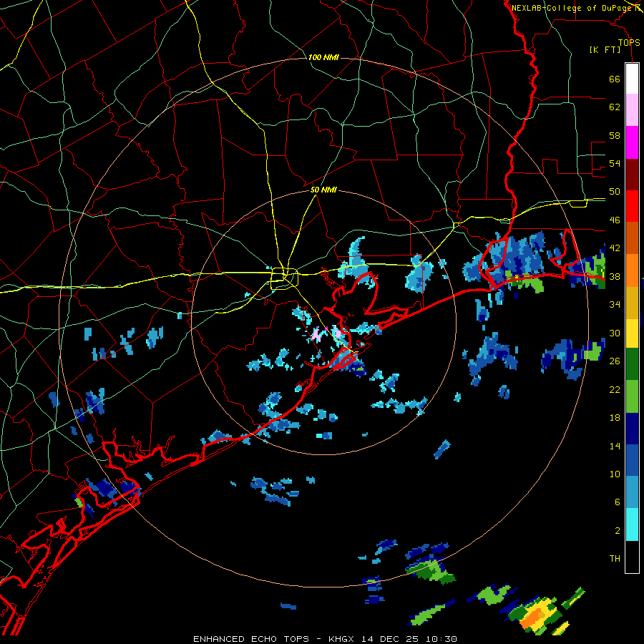644x644 pixels.
Task: Select the yellow legend swatch beside 30
Action: [x=632, y=333]
